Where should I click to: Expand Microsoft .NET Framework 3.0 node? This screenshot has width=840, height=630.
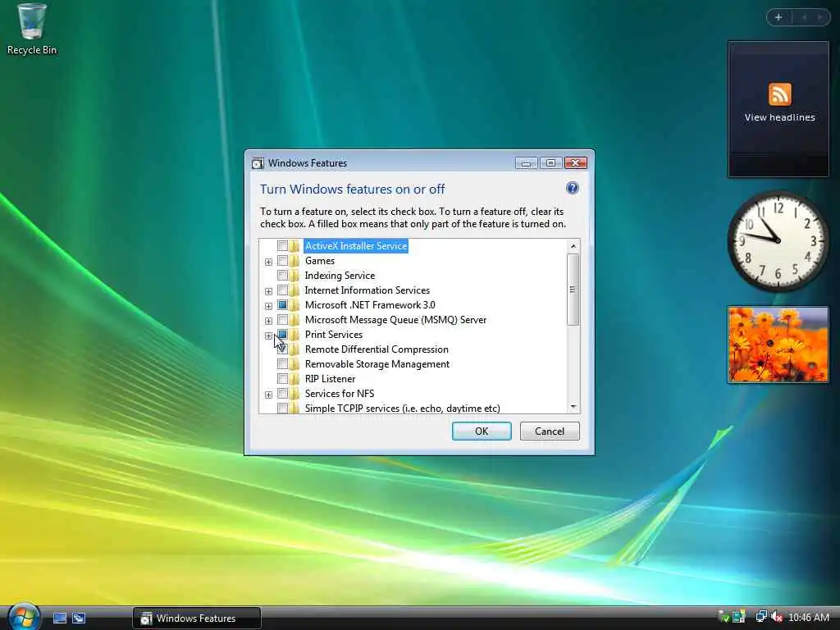pyautogui.click(x=268, y=306)
